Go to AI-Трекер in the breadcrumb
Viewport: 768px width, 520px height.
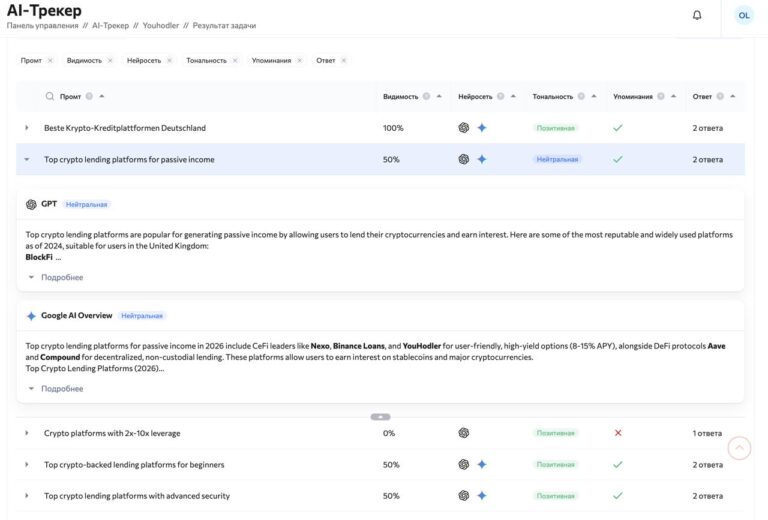click(111, 25)
